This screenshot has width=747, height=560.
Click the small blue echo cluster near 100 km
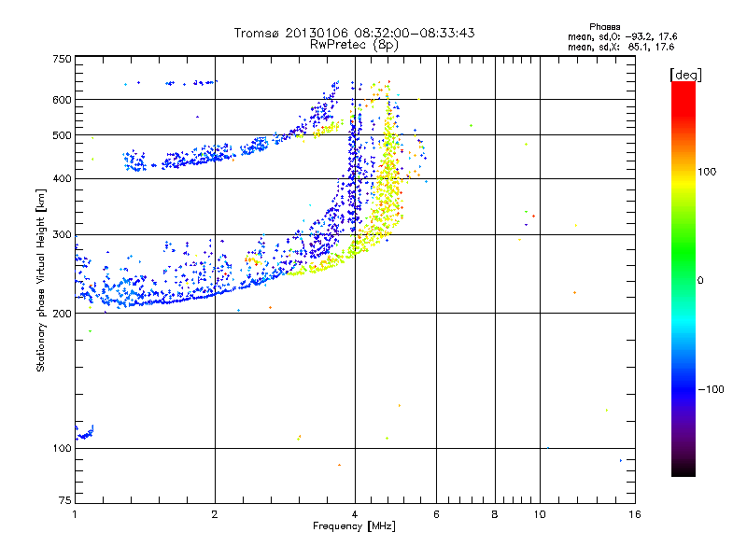pos(85,432)
